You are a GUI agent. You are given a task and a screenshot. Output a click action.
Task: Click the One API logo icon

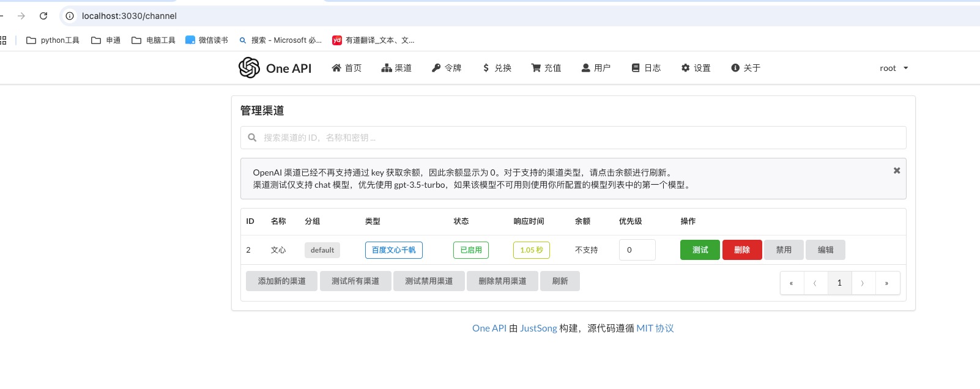click(x=249, y=68)
